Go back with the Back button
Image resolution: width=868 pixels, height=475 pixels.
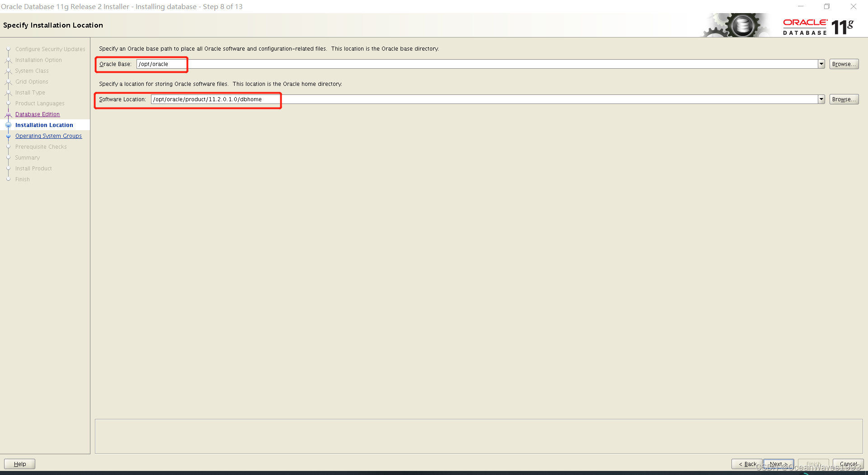tap(747, 464)
